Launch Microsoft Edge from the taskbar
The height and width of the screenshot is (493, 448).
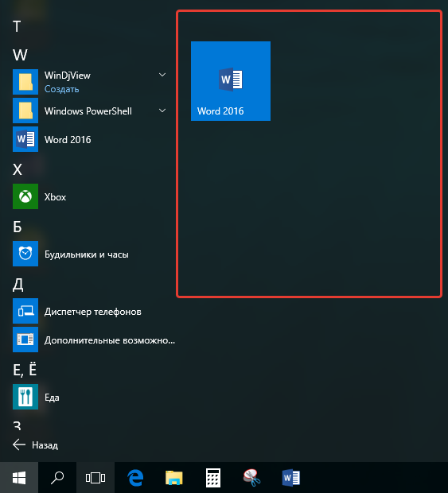point(135,478)
